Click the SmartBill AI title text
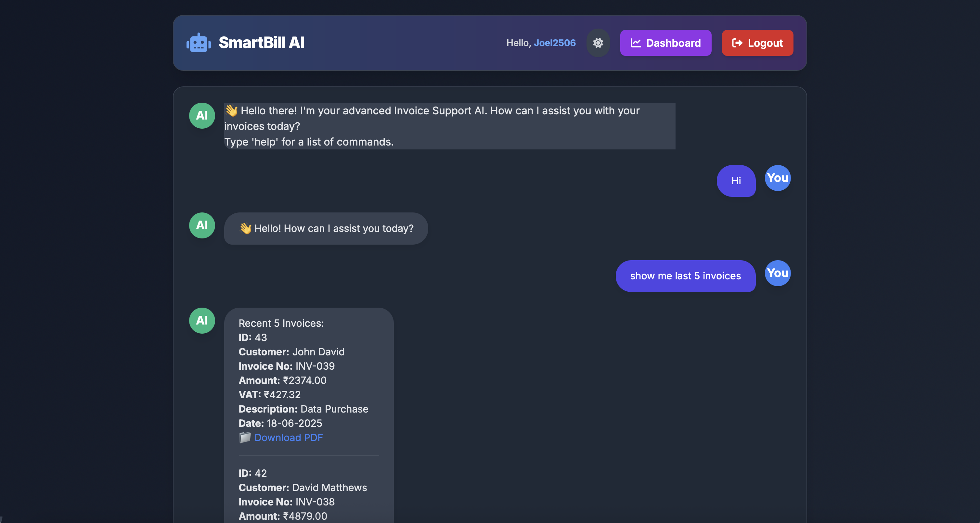The height and width of the screenshot is (523, 980). coord(261,43)
